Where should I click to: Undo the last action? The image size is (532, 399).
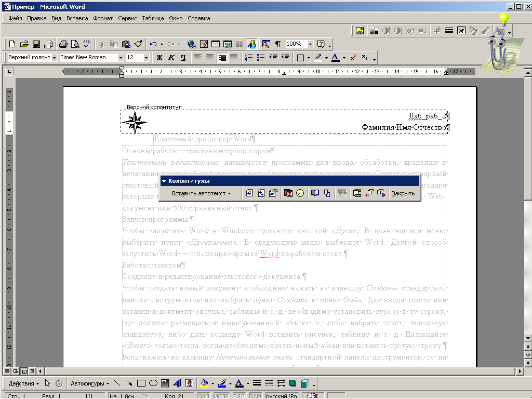[153, 44]
